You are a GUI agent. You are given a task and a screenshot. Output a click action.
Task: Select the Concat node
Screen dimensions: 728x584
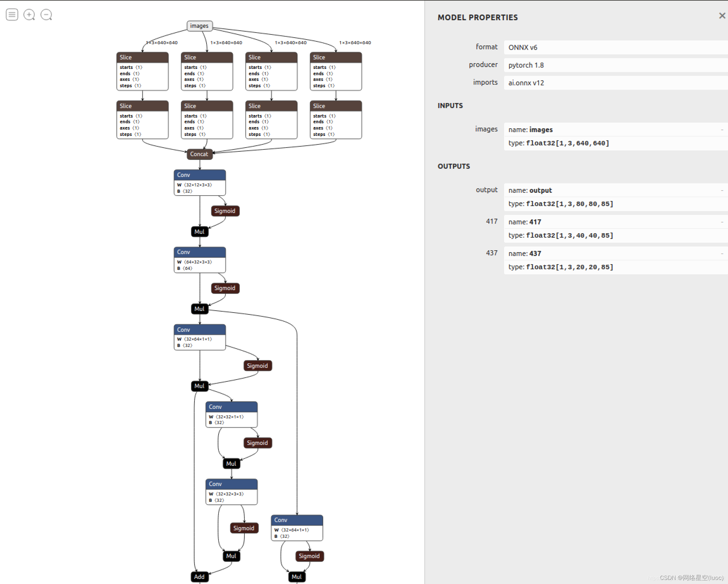point(199,154)
